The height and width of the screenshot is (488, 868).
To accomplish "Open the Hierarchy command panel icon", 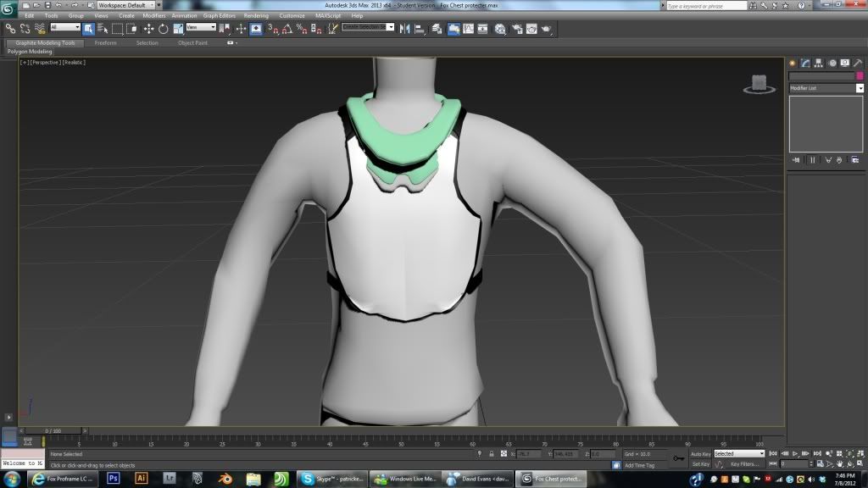I will click(x=819, y=63).
